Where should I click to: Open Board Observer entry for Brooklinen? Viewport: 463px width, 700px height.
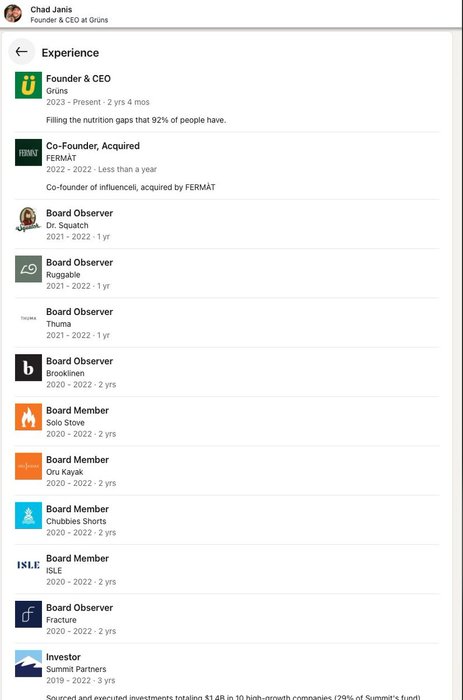[x=79, y=361]
